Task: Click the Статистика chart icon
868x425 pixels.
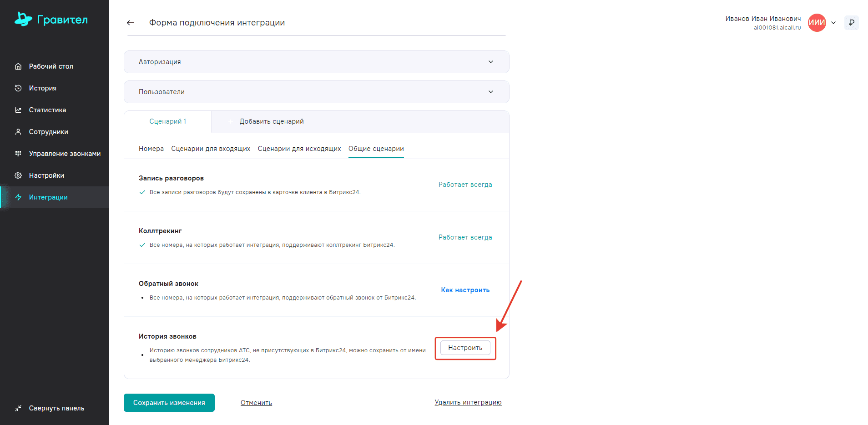Action: pos(18,110)
